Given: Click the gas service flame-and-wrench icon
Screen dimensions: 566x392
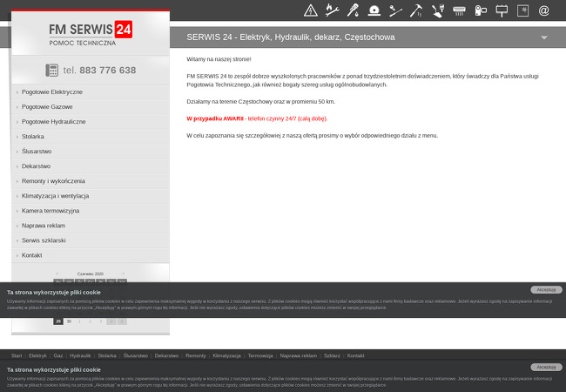Looking at the screenshot, I should [x=332, y=10].
